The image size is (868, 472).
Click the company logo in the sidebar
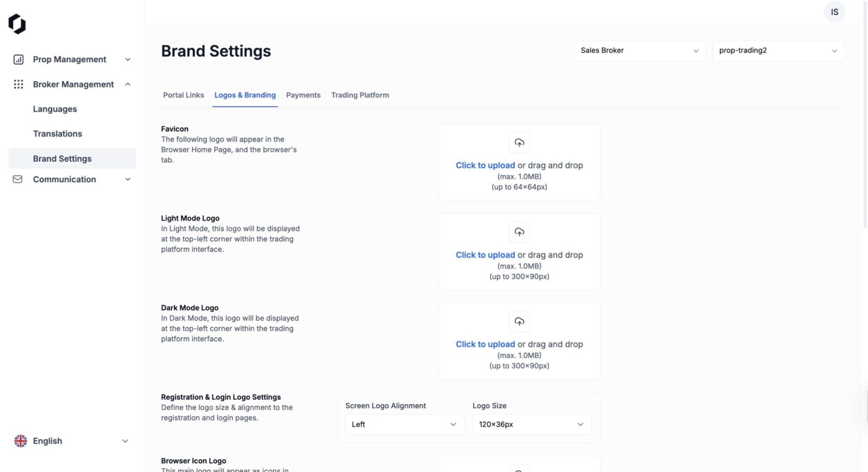coord(17,24)
